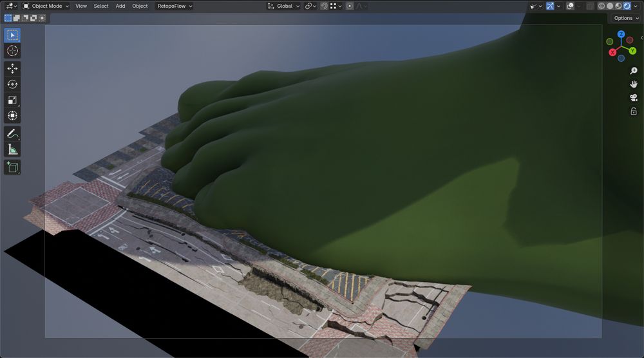The image size is (644, 358).
Task: Select the Annotate pencil tool
Action: coord(12,134)
